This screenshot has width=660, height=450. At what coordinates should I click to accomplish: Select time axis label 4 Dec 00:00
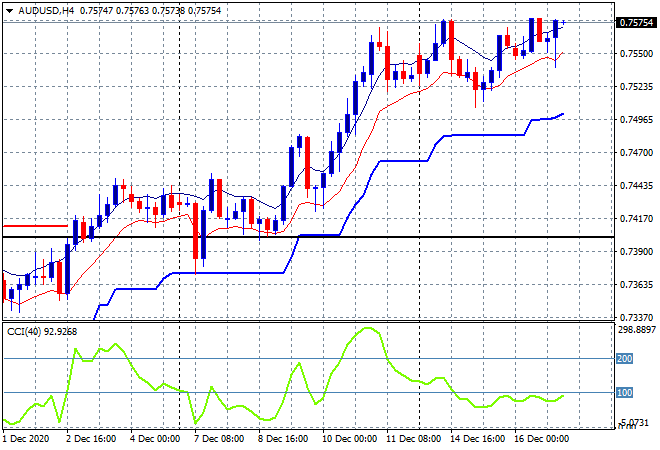(155, 439)
